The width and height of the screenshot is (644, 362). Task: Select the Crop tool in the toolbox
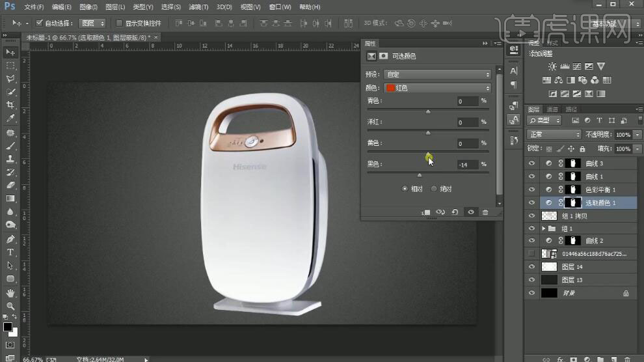pyautogui.click(x=10, y=105)
